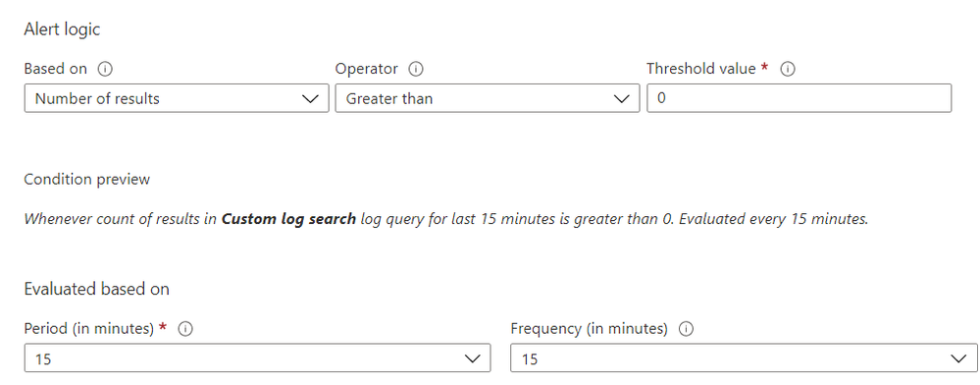980x385 pixels.
Task: Click the info icon next to Threshold value
Action: pyautogui.click(x=788, y=69)
